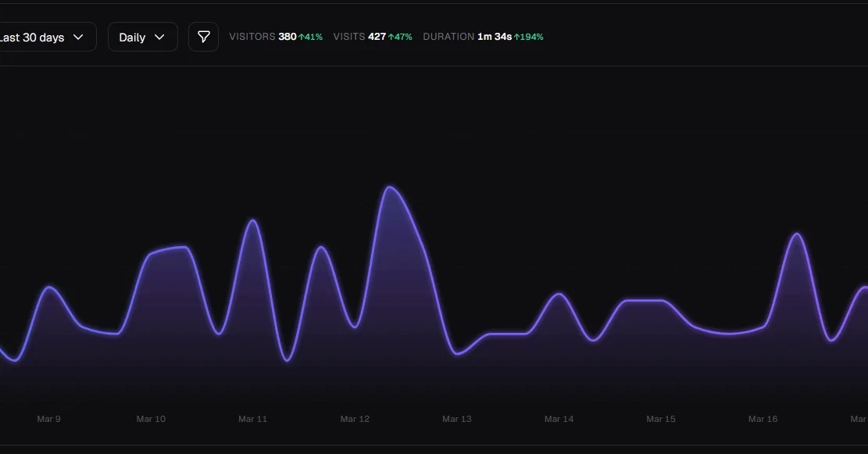Click the Mar 9 axis label
The width and height of the screenshot is (868, 454).
48,419
